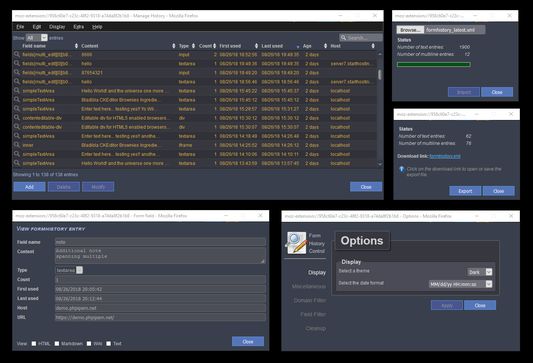The image size is (533, 363).
Task: Switch to Field Filter options section
Action: 313,314
